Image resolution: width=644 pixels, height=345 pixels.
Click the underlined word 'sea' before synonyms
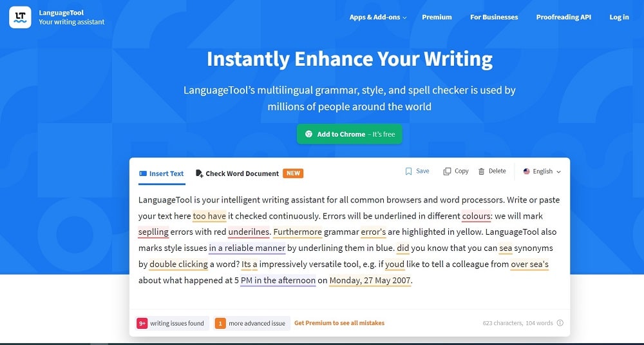click(x=506, y=248)
